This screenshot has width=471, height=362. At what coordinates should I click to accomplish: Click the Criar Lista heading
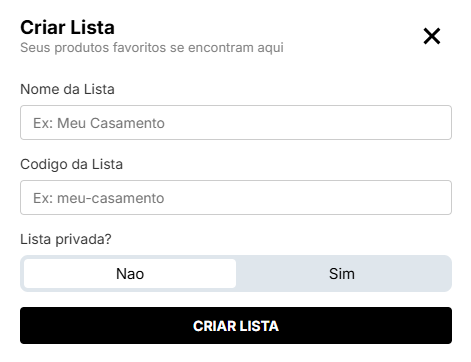67,27
